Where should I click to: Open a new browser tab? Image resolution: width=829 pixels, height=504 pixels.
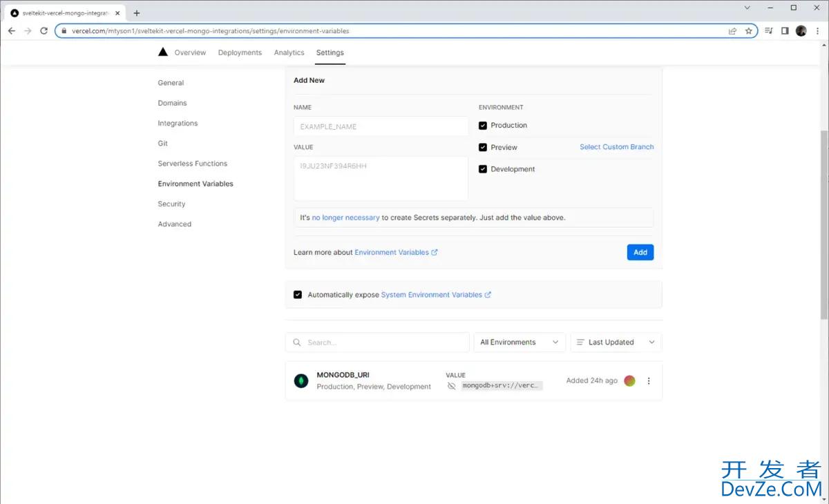coord(137,13)
